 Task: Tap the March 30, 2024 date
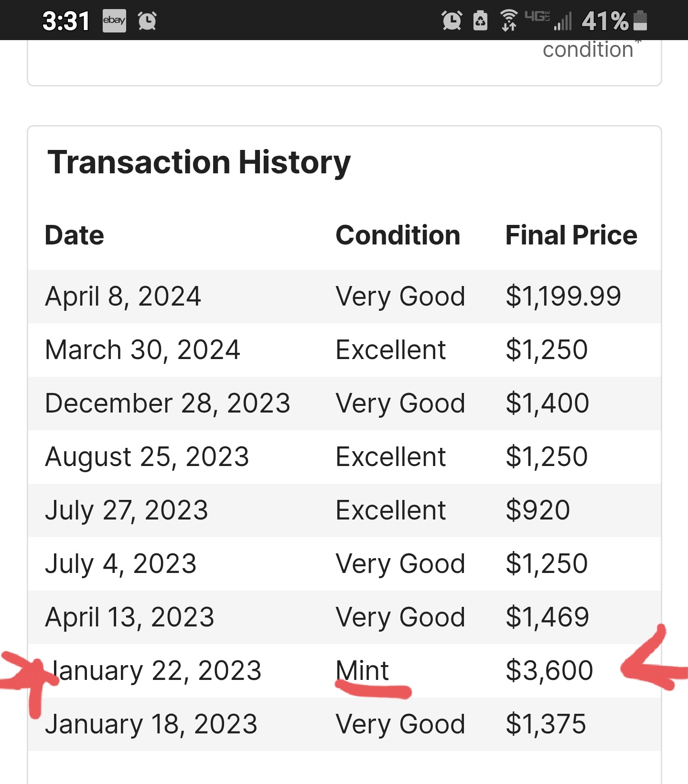[142, 350]
